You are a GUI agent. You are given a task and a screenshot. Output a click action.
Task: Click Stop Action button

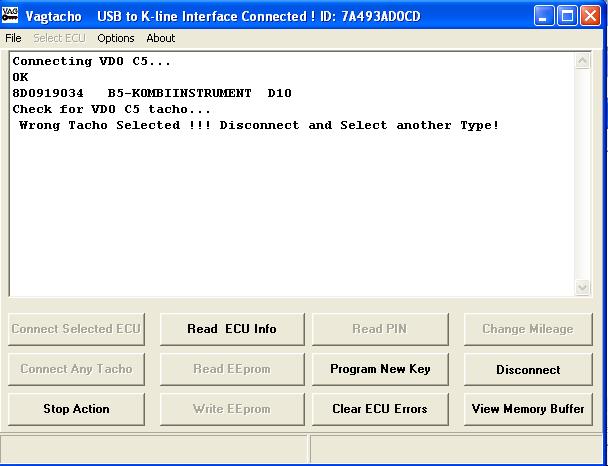pyautogui.click(x=76, y=409)
